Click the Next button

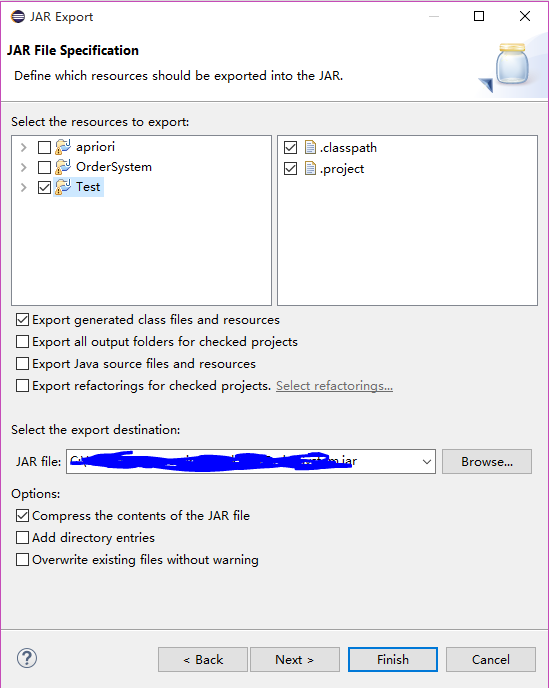click(295, 659)
